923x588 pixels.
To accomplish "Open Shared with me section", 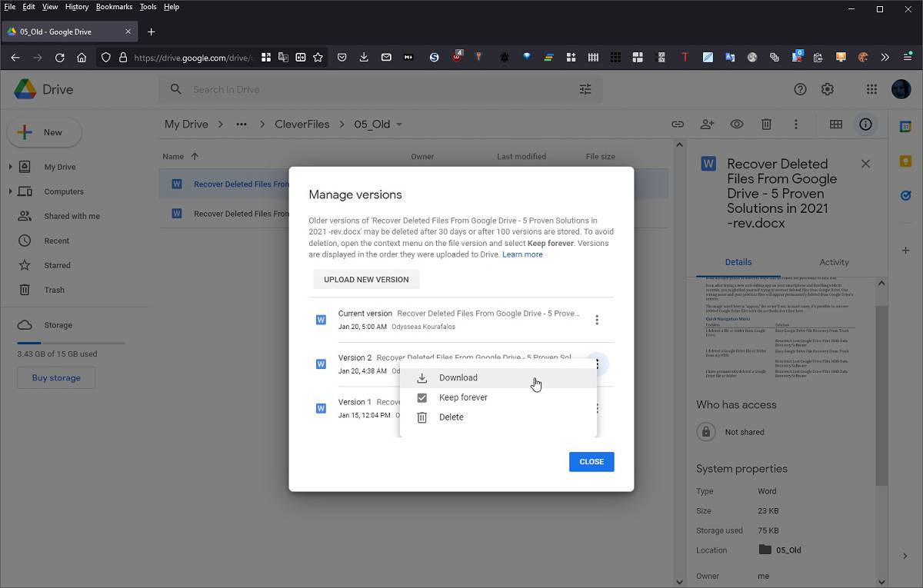I will [72, 216].
